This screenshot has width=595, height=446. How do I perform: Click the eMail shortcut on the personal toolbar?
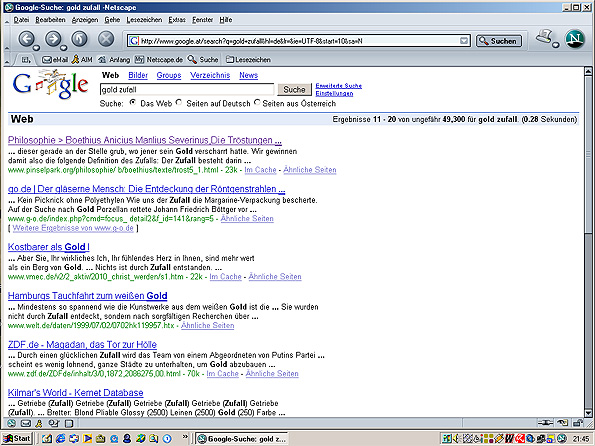coord(55,60)
